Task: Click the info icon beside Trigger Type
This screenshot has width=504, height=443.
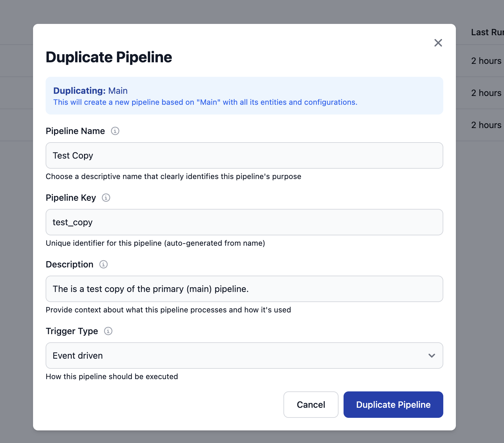Action: 108,331
